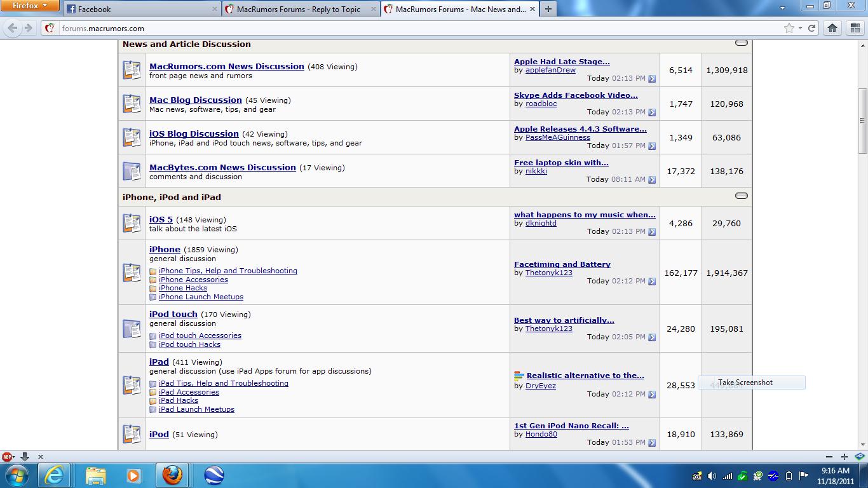The image size is (868, 488).
Task: Click the thread count 162,177 in iPhone row
Action: [x=681, y=273]
